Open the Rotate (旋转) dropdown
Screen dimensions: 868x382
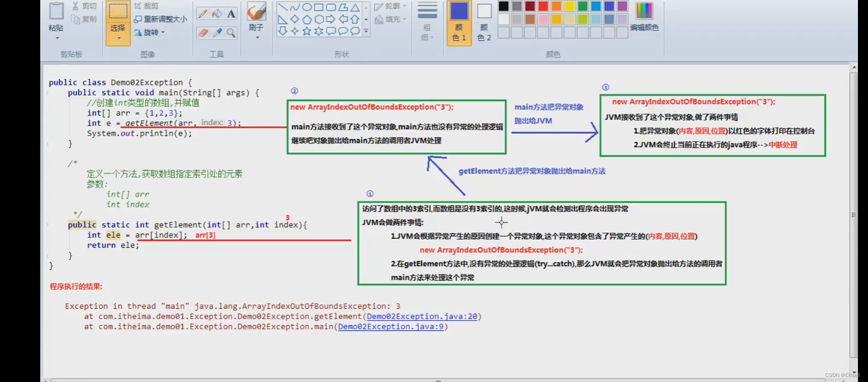pyautogui.click(x=149, y=32)
